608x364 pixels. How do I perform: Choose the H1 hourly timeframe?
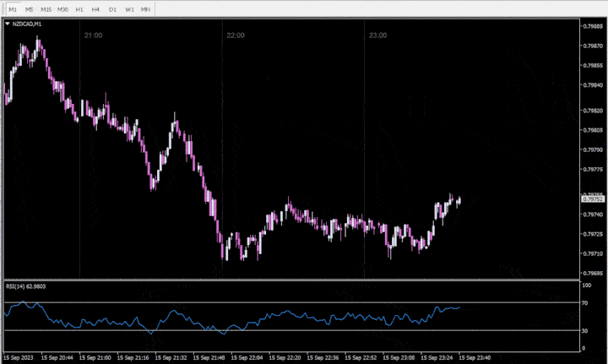(79, 8)
